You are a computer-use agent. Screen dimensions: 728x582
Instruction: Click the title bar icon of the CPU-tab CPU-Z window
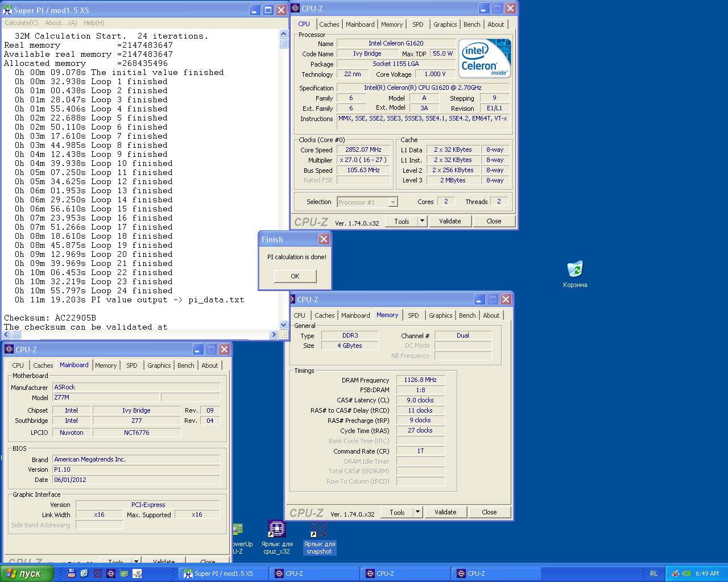click(295, 8)
